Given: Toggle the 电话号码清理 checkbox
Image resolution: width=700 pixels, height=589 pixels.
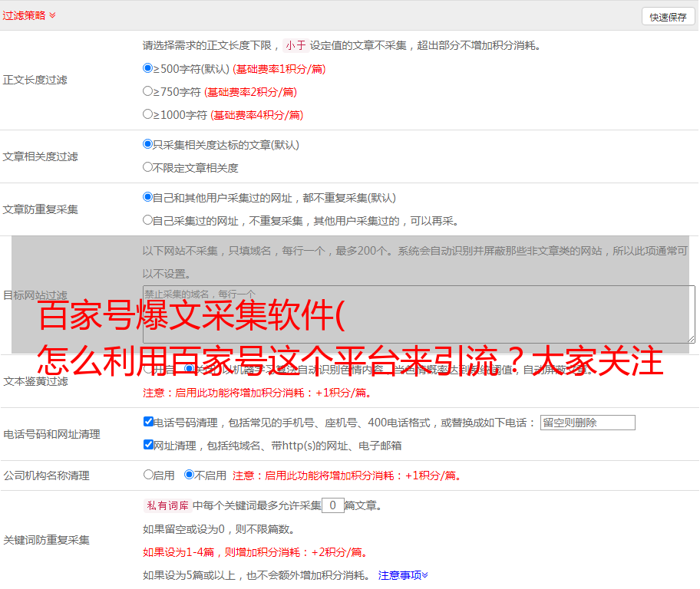Looking at the screenshot, I should (x=148, y=422).
